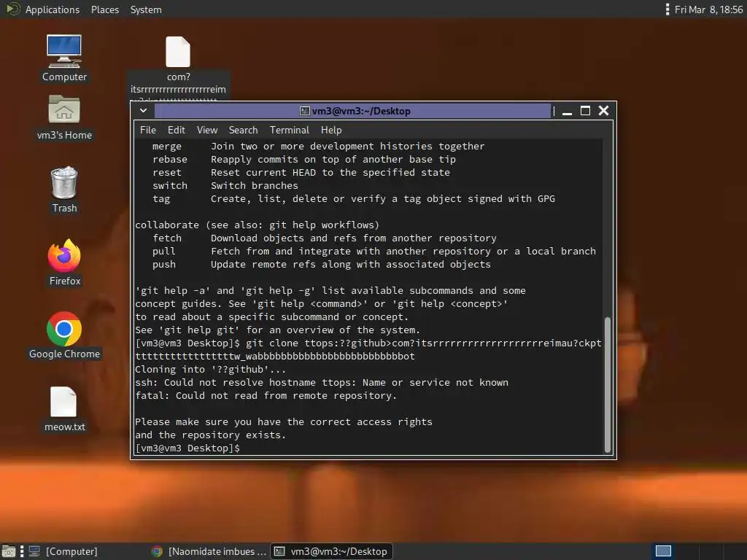Click the terminal vertical scrollbar thumb
Viewport: 747px width, 560px height.
click(608, 384)
